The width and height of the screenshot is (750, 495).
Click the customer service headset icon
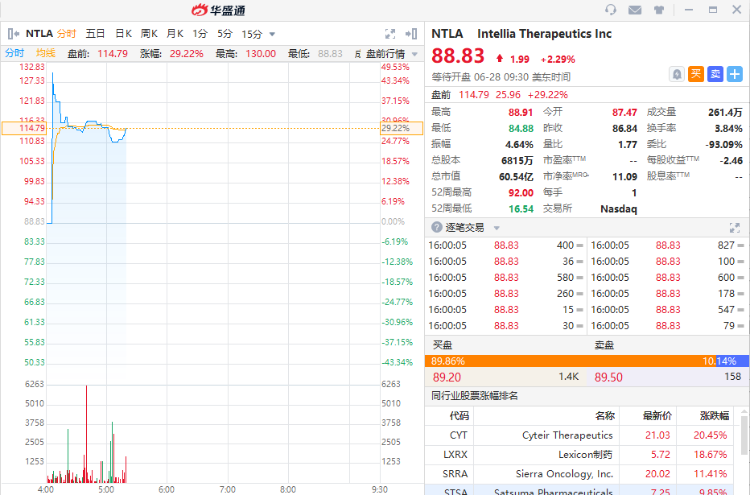[x=611, y=10]
